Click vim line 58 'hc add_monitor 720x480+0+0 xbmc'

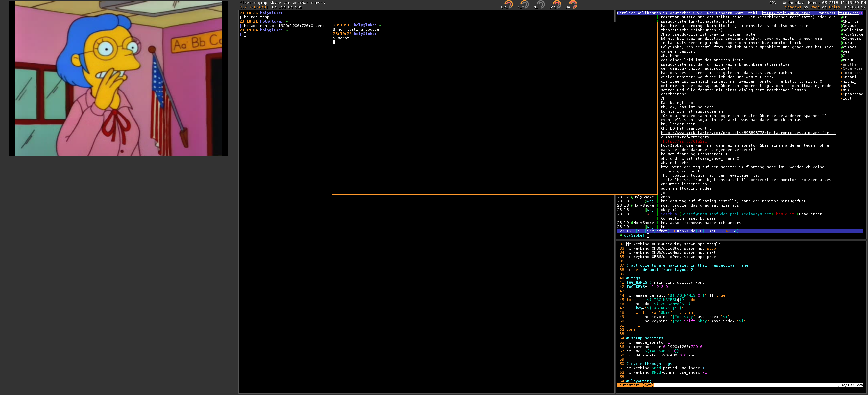[x=662, y=355]
